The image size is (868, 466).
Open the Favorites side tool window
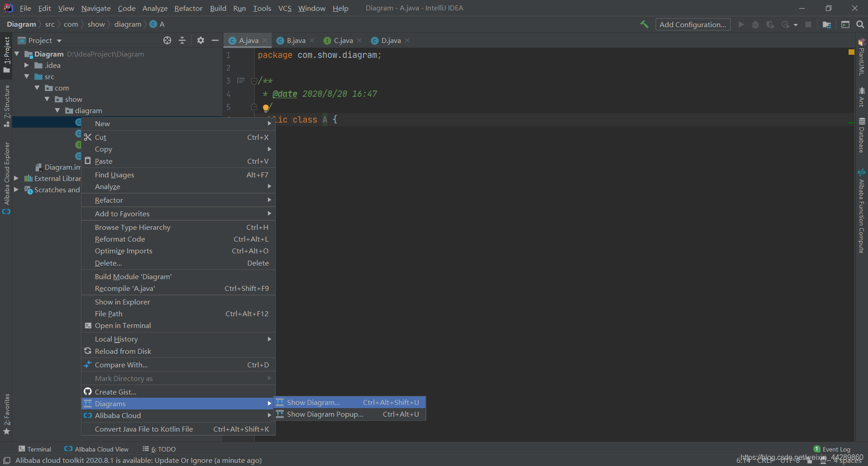[7, 414]
